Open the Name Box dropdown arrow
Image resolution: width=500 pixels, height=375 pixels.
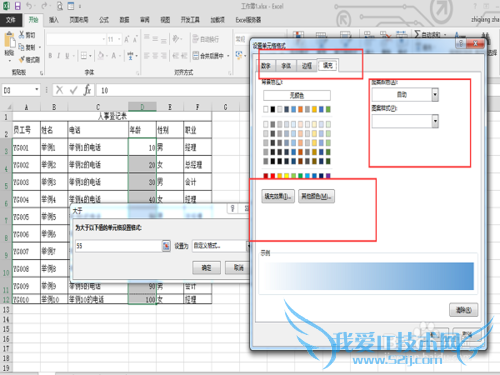pos(37,90)
